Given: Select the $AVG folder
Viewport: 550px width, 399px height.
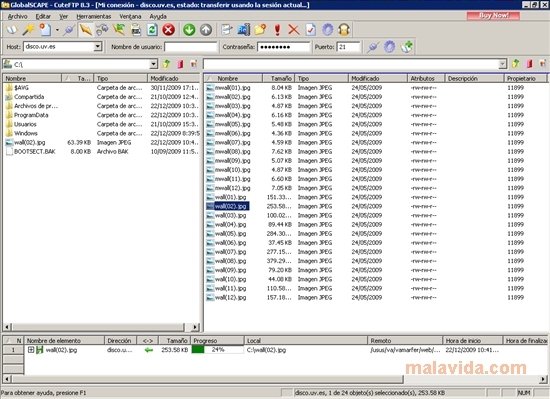Looking at the screenshot, I should pos(21,88).
